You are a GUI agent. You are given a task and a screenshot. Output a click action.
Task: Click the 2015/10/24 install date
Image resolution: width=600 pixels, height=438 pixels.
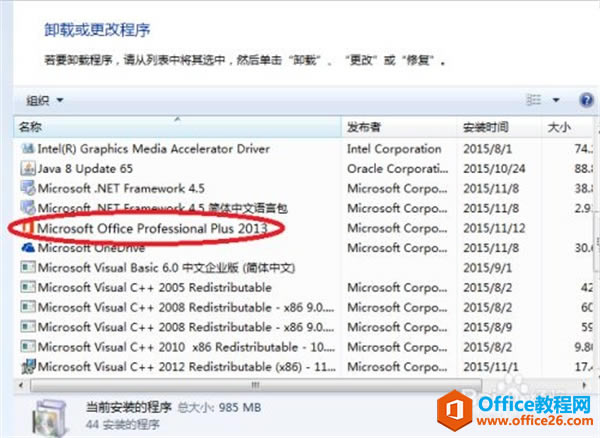click(494, 169)
